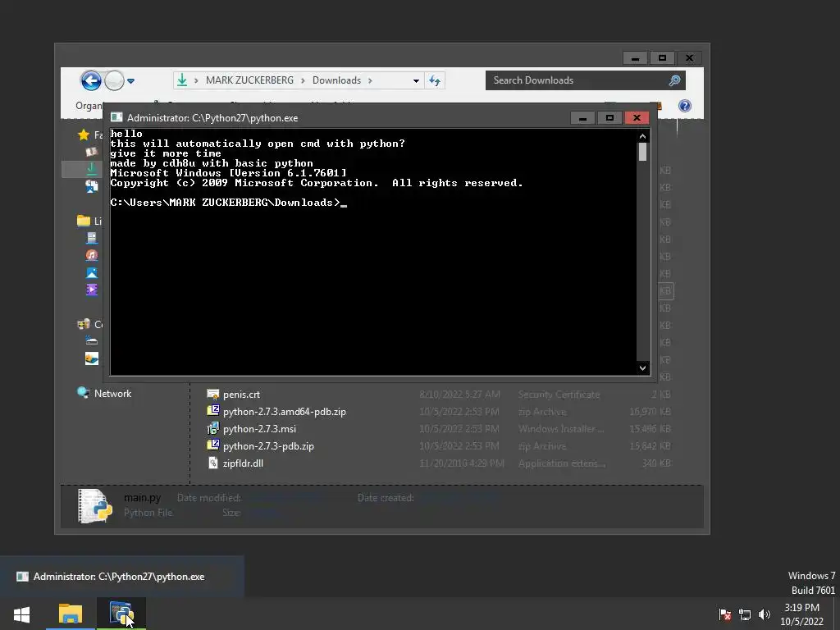Select the Favorites star in navigation pane
840x630 pixels.
point(84,135)
